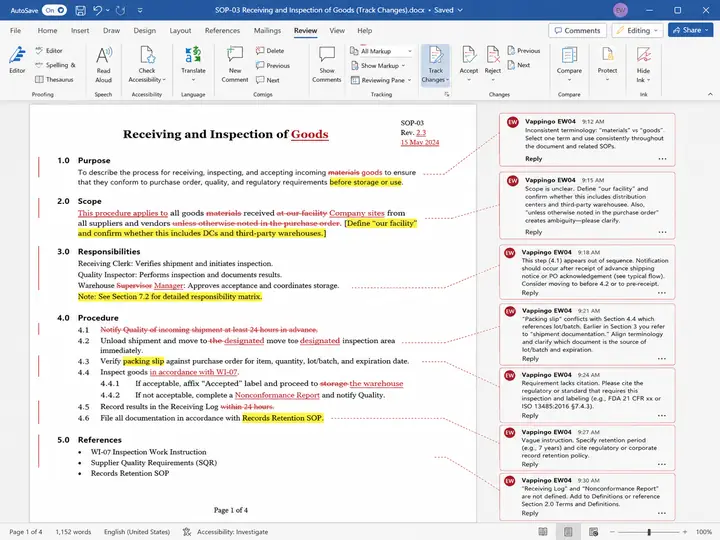Reply to the 9:12 AM comment
This screenshot has width=720, height=540.
pos(534,158)
